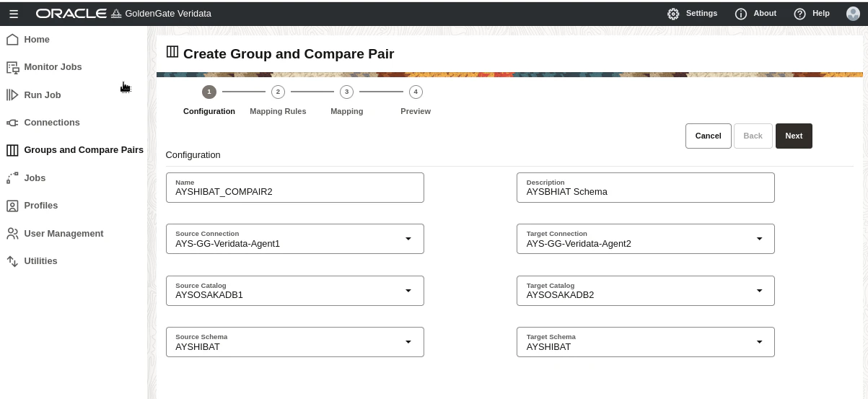This screenshot has width=868, height=399.
Task: Click the Monitor Jobs sidebar icon
Action: (x=12, y=67)
